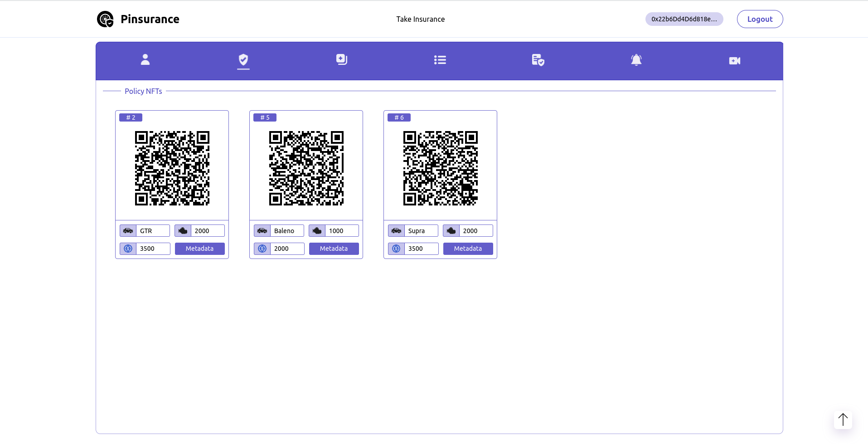The image size is (868, 444).
Task: Click the 2000 coin value on policy #5
Action: [287, 249]
